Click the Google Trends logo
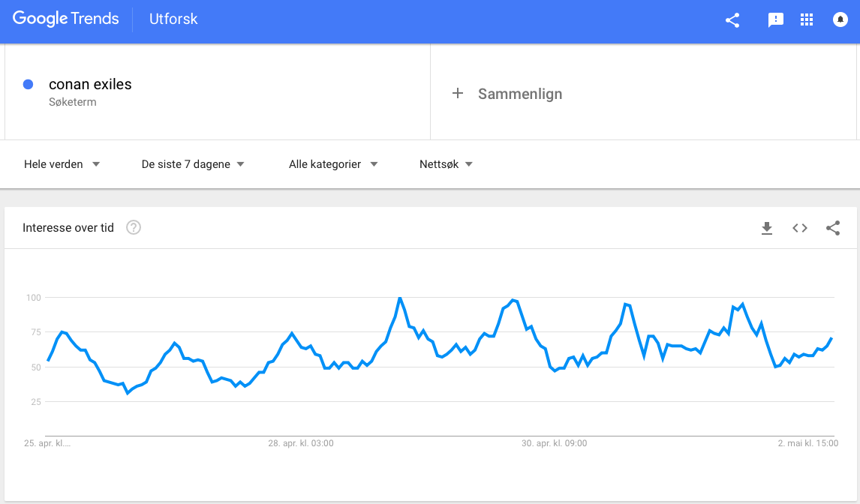The image size is (860, 504). click(x=65, y=19)
